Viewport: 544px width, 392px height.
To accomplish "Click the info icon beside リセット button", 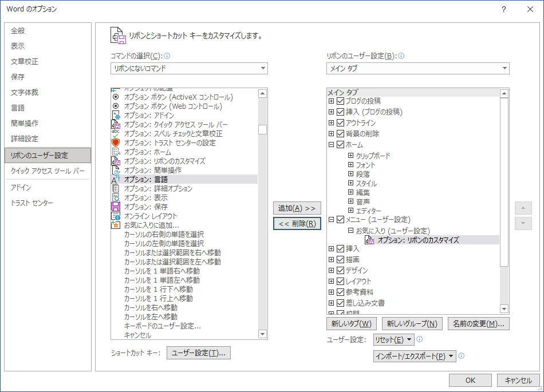I will (x=419, y=339).
